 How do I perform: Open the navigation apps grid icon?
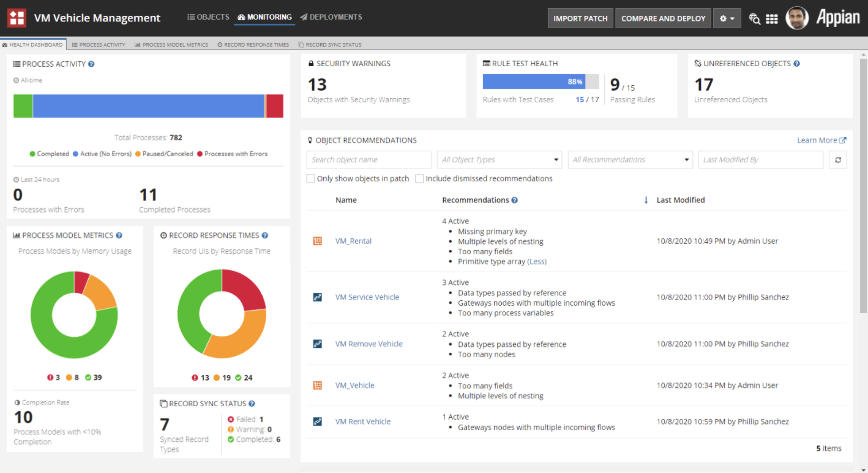coord(772,18)
